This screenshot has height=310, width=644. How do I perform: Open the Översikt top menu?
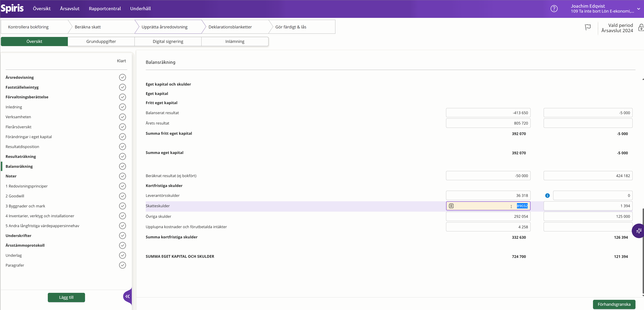pos(42,9)
